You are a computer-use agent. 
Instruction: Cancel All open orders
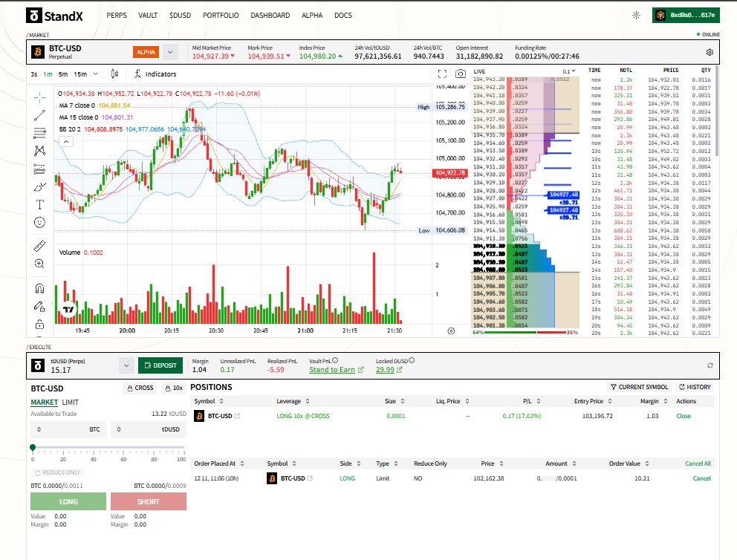(x=698, y=463)
